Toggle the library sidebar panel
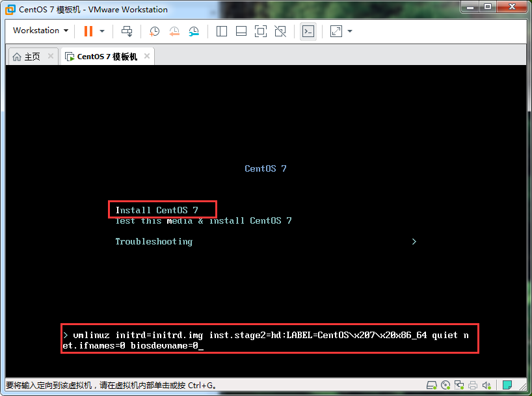 click(x=222, y=31)
